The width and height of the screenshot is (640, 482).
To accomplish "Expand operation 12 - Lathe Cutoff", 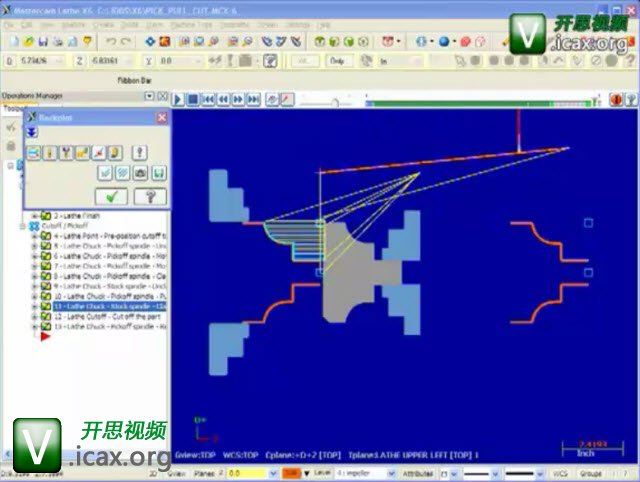I will tap(35, 317).
